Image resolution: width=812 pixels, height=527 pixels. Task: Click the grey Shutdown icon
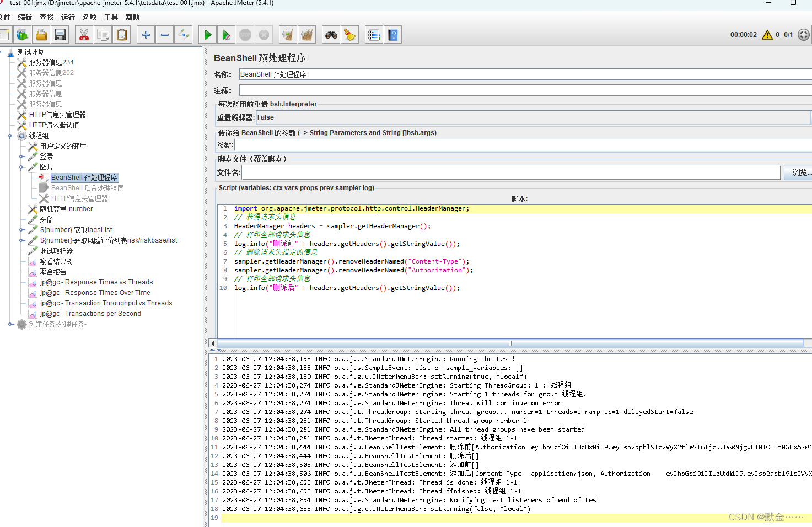[264, 35]
